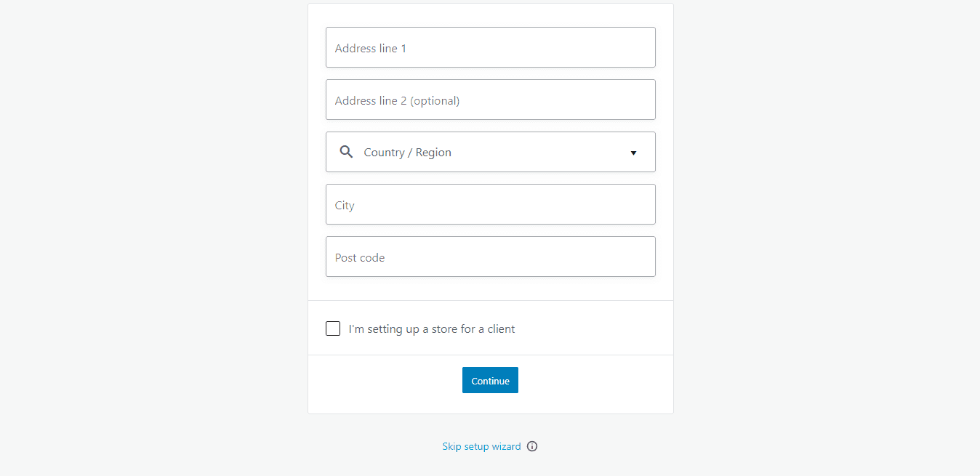
Task: Click the Skip setup wizard link
Action: (x=481, y=446)
